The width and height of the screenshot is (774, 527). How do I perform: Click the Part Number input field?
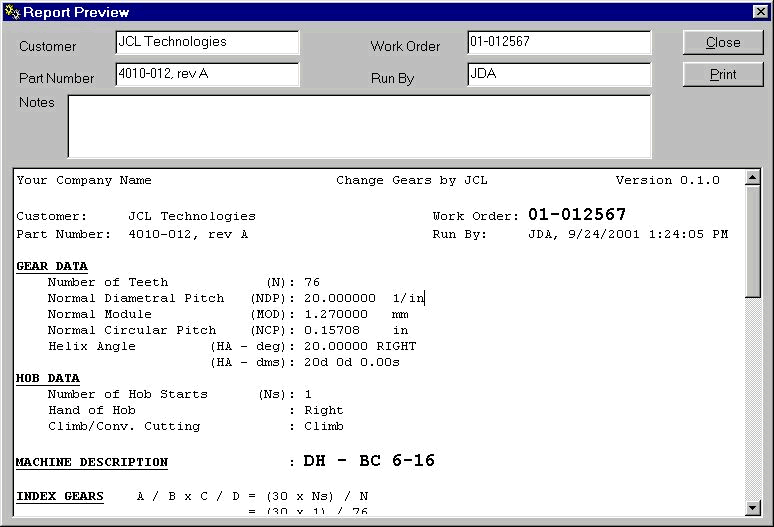tap(207, 74)
